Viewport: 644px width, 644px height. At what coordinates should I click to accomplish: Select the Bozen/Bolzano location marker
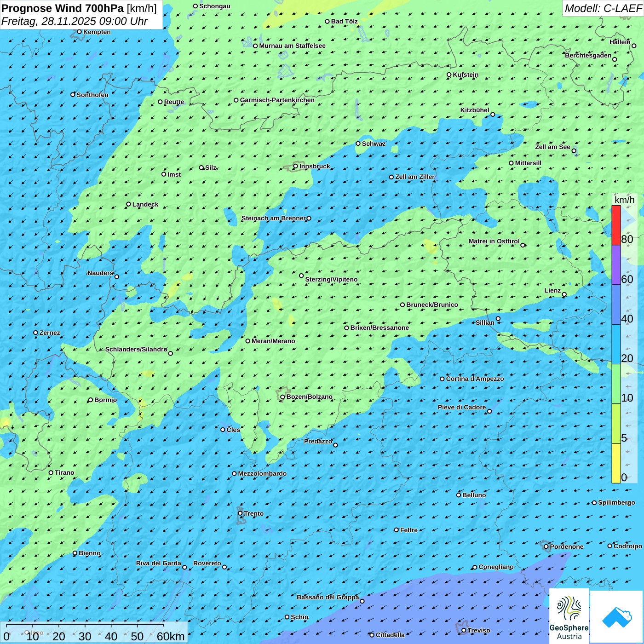click(283, 397)
